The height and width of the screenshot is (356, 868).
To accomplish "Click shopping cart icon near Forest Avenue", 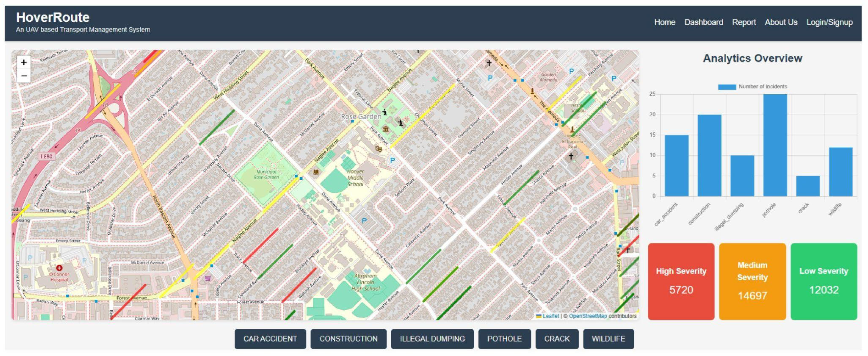I will pyautogui.click(x=208, y=278).
